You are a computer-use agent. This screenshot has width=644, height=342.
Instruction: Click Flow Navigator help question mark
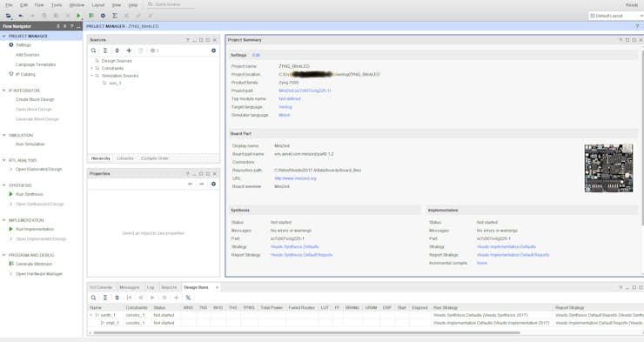[x=71, y=26]
